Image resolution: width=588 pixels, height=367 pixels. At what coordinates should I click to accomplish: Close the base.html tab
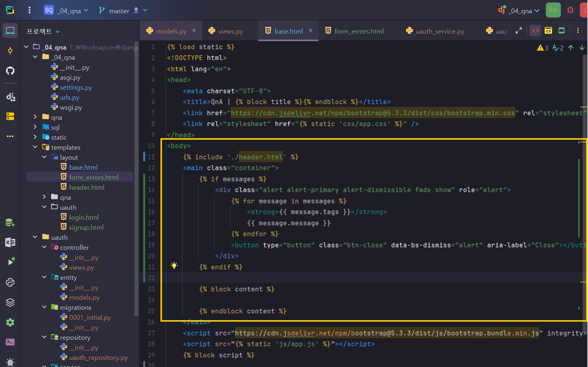click(x=311, y=30)
